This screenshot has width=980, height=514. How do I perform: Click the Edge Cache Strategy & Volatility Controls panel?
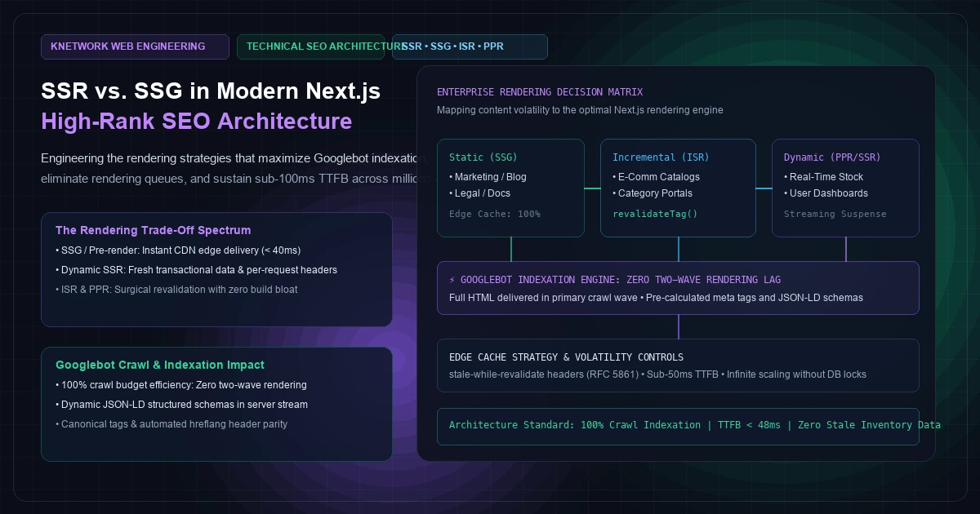click(x=678, y=366)
